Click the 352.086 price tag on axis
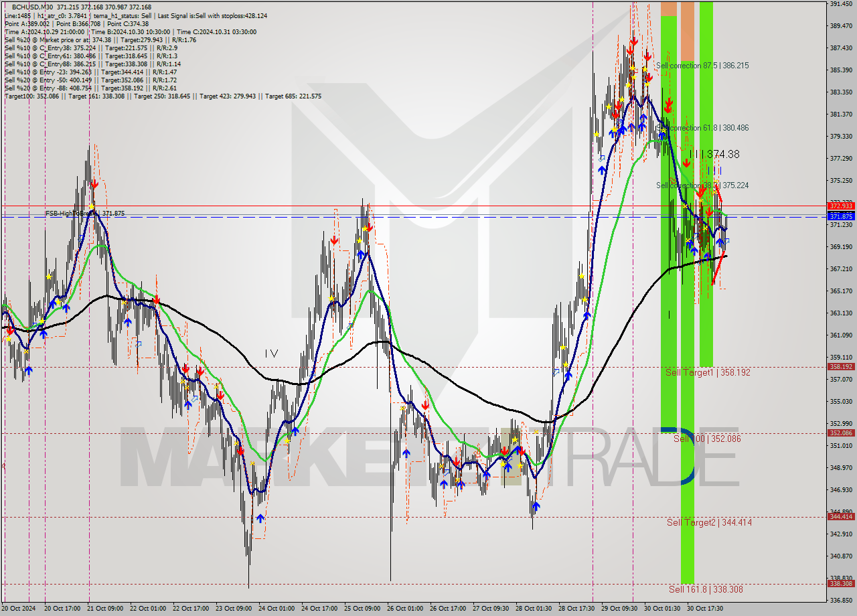This screenshot has width=857, height=616. point(841,433)
